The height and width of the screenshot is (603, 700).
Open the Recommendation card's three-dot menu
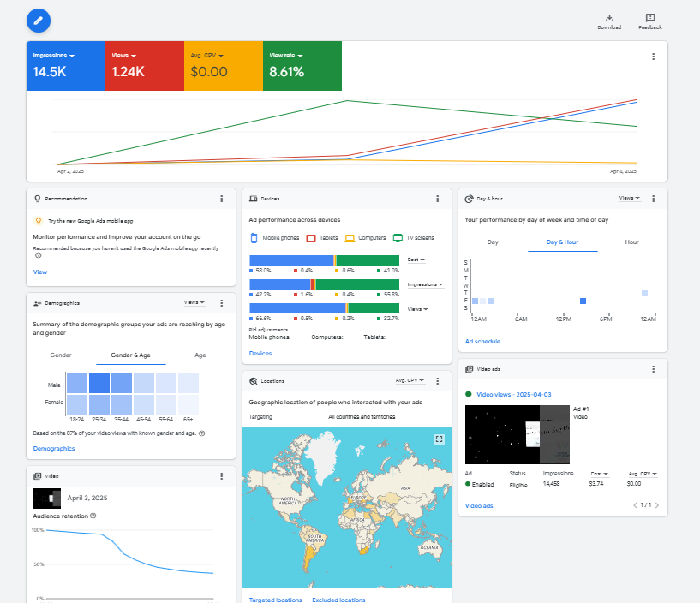point(221,199)
